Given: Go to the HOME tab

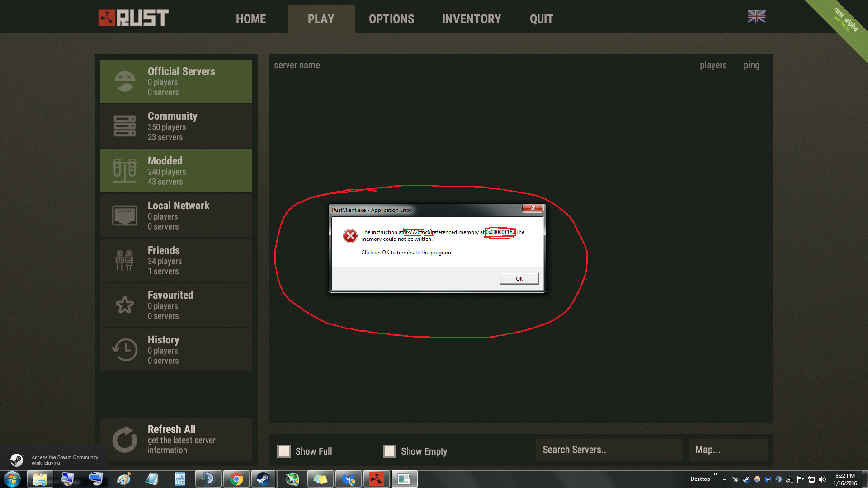Looking at the screenshot, I should (x=251, y=19).
